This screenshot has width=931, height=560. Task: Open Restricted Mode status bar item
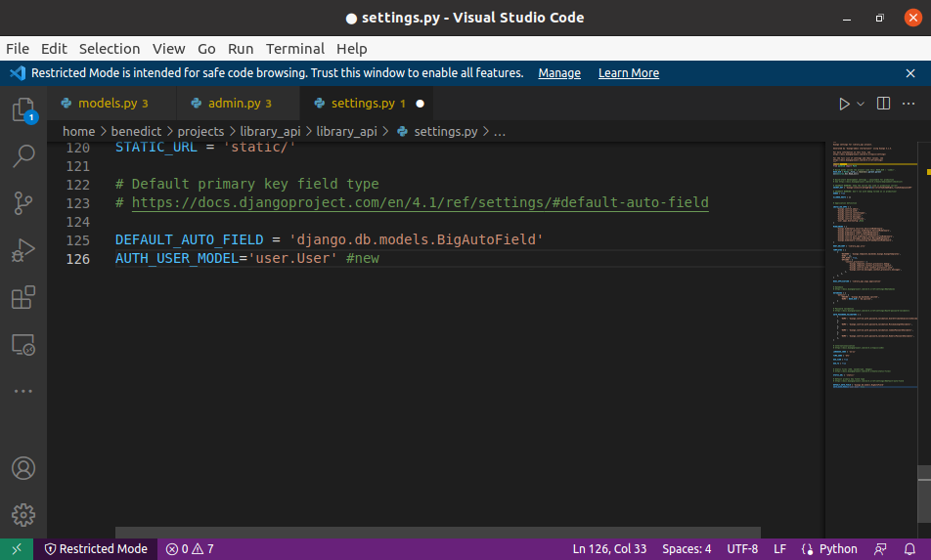[x=96, y=549]
